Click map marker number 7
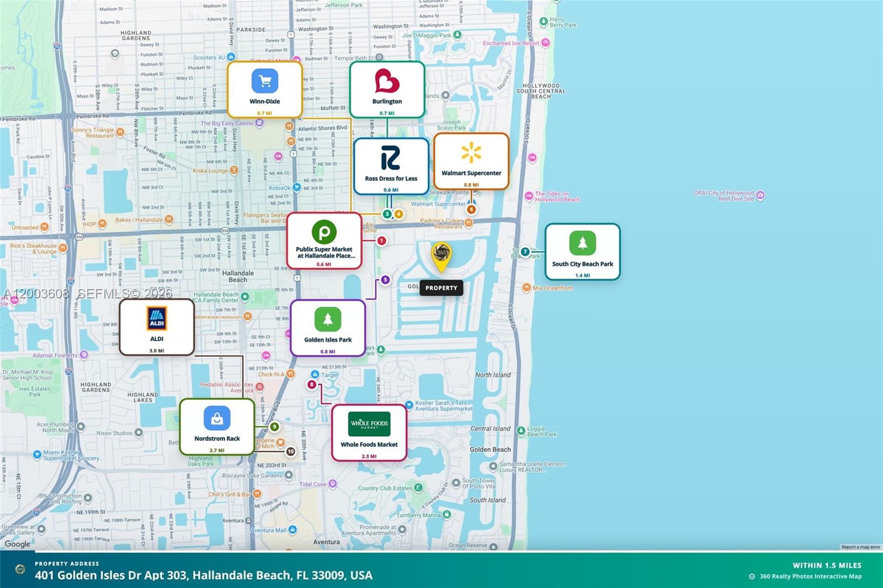 tap(525, 252)
